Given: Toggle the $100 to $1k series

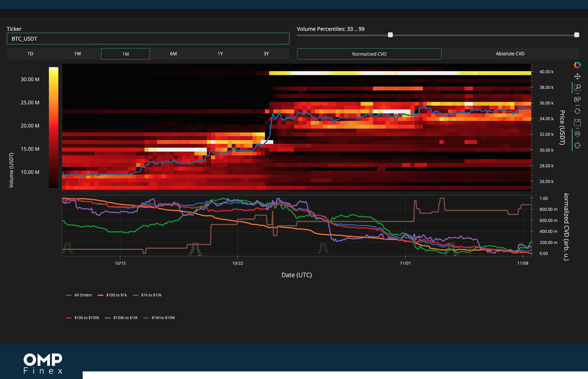Looking at the screenshot, I should pyautogui.click(x=112, y=295).
